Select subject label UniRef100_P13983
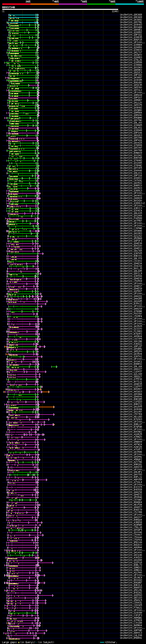This screenshot has height=644, width=146. tap(131, 331)
